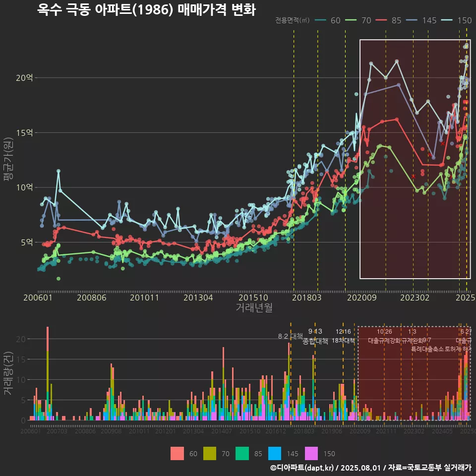Viewport: 476px width, 476px height.
Task: Click the 1·3 규제완화 policy annotation
Action: coord(412,336)
